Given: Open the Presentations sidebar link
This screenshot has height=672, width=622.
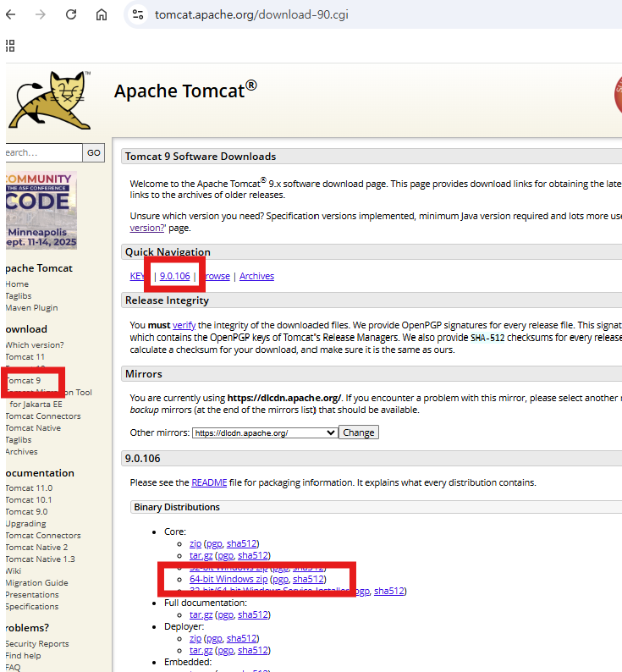Looking at the screenshot, I should click(x=32, y=595).
